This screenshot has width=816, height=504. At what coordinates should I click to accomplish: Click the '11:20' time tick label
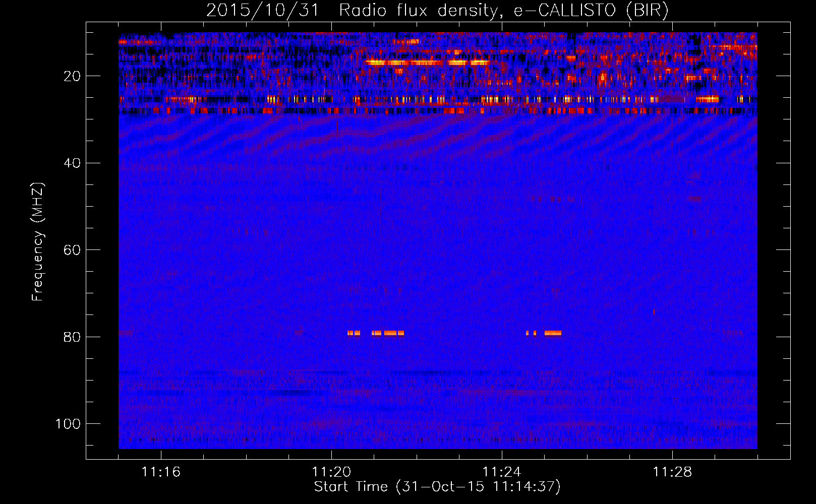pyautogui.click(x=331, y=472)
